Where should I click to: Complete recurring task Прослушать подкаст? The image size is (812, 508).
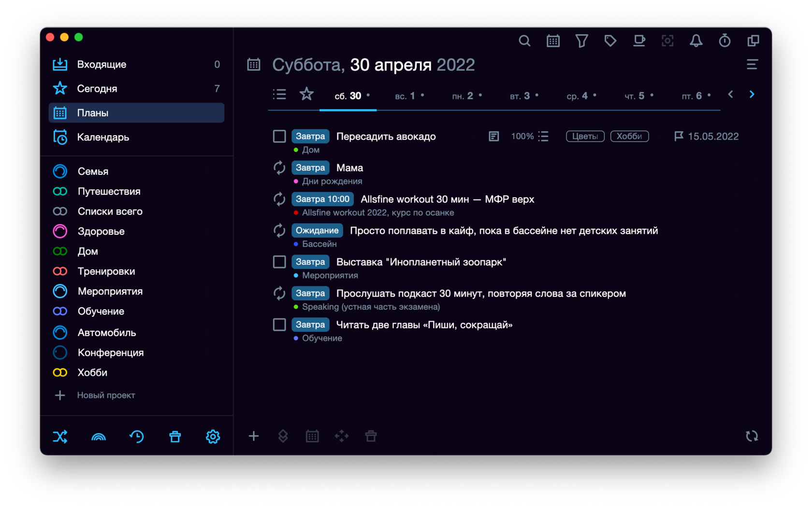[279, 293]
